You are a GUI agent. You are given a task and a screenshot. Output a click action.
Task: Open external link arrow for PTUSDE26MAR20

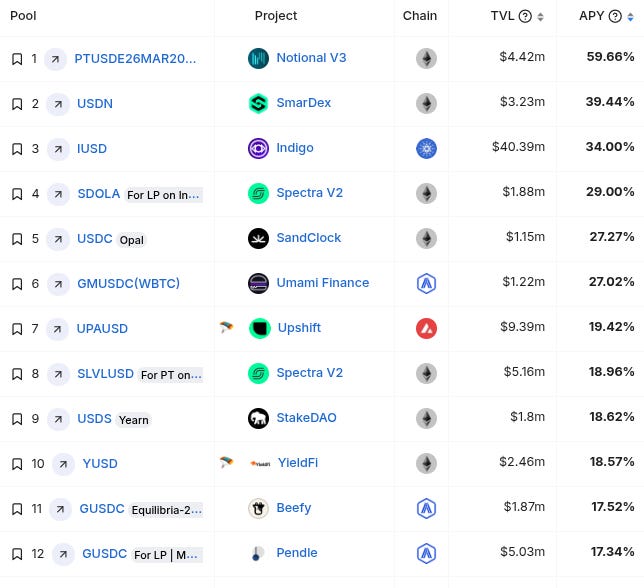[55, 59]
